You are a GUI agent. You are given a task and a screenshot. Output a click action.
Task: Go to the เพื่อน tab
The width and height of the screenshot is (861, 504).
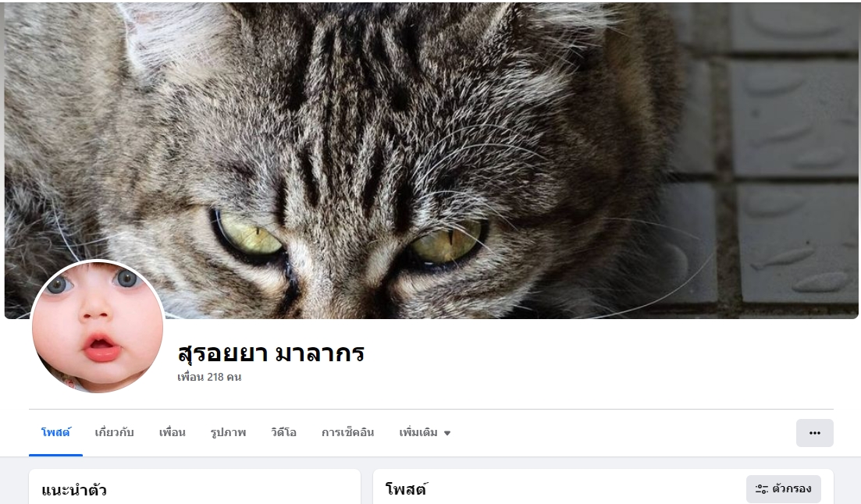[172, 433]
